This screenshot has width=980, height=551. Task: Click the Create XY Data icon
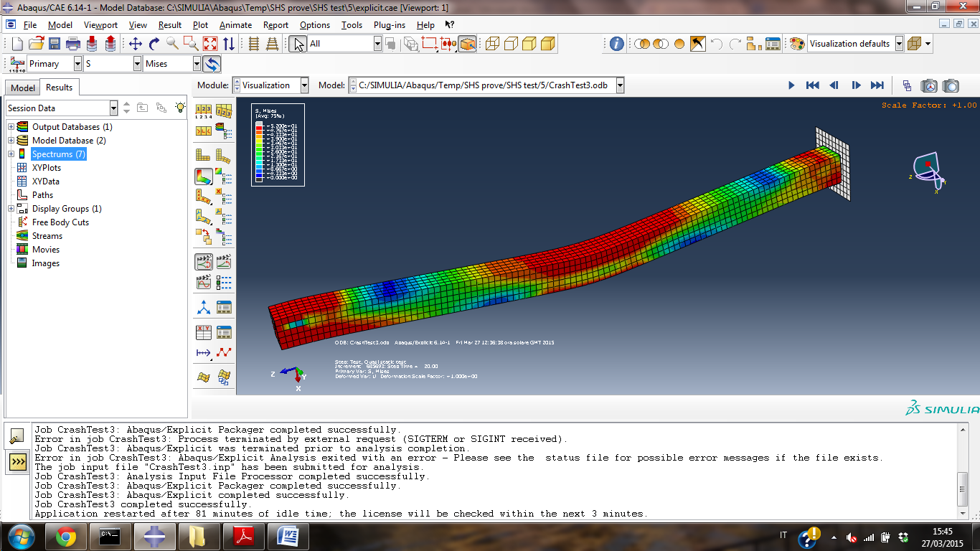point(204,332)
